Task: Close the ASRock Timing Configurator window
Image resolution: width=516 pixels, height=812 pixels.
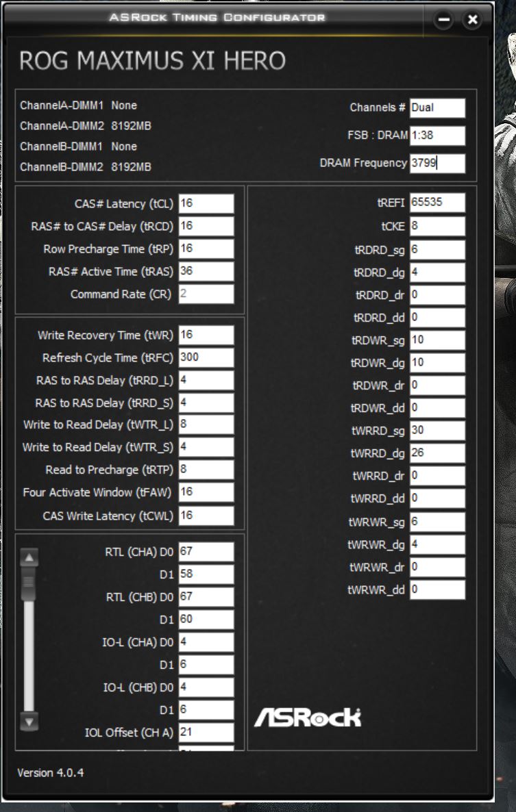Action: 472,20
